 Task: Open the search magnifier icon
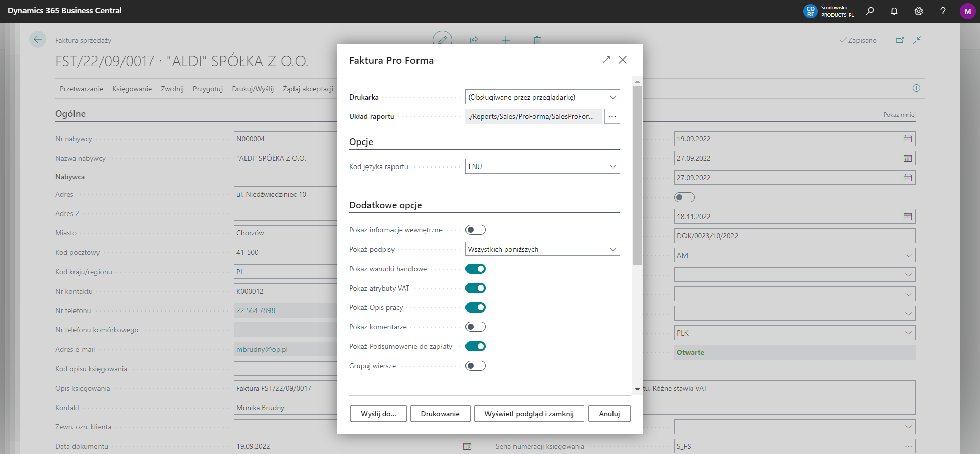click(x=870, y=11)
